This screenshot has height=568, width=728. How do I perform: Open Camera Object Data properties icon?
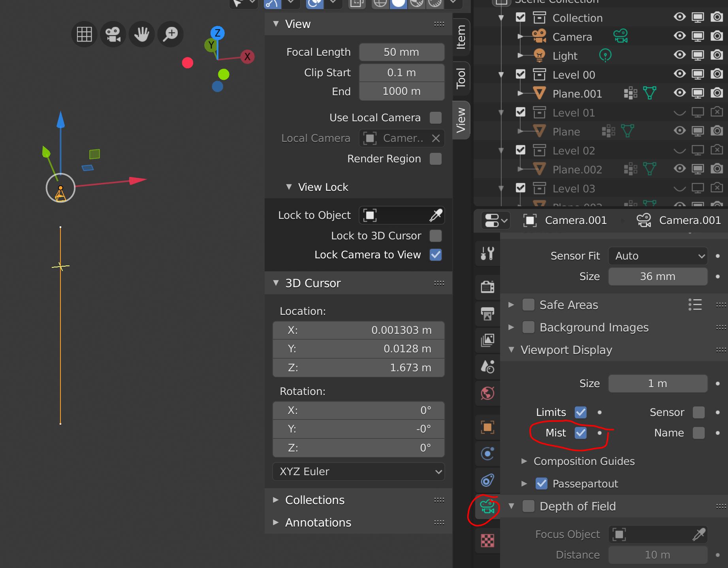click(x=487, y=507)
